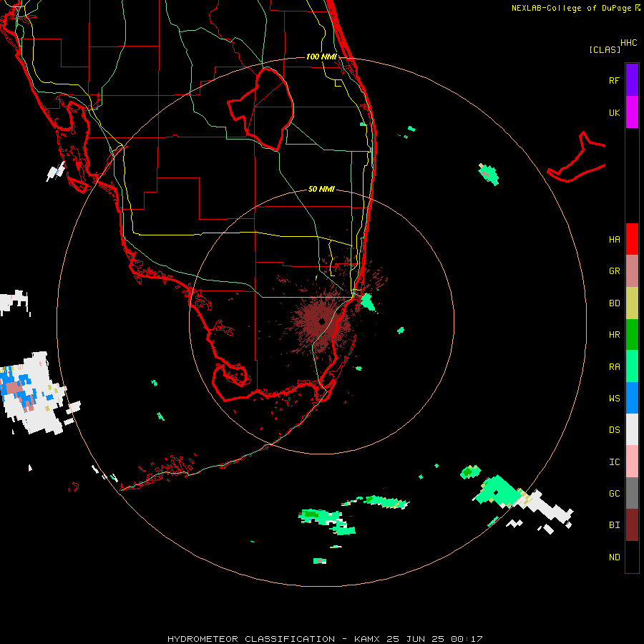
Task: Click the [CLAS] legend heading
Action: click(605, 49)
